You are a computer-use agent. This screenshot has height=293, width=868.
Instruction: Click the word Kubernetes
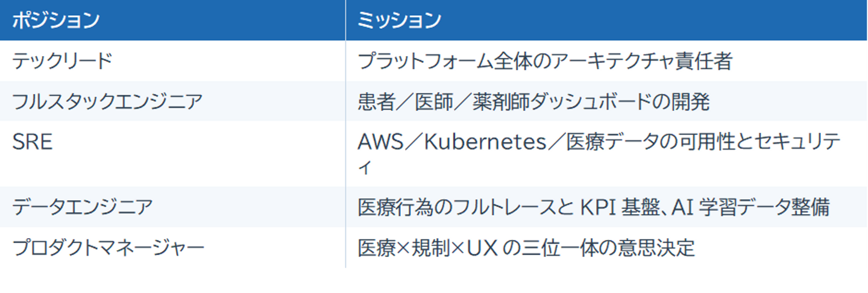coord(484,142)
